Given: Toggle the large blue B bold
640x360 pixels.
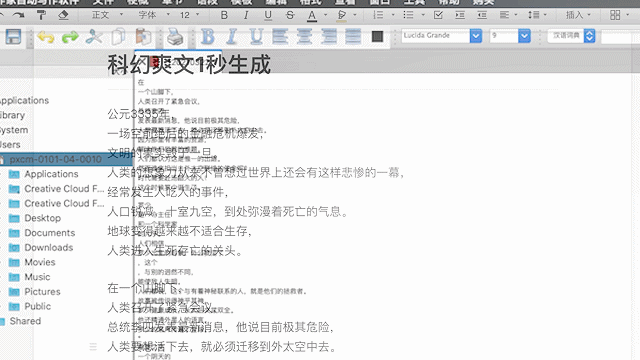Looking at the screenshot, I should tap(208, 37).
